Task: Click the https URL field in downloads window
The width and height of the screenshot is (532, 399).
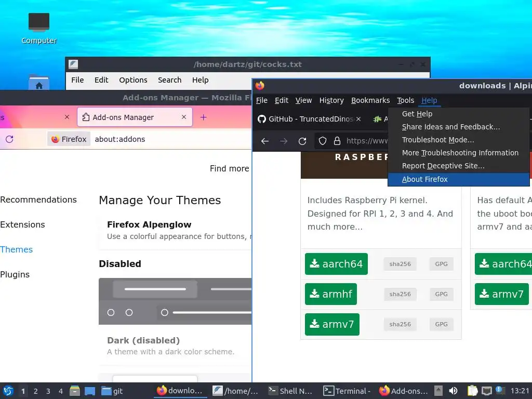Action: click(x=367, y=141)
